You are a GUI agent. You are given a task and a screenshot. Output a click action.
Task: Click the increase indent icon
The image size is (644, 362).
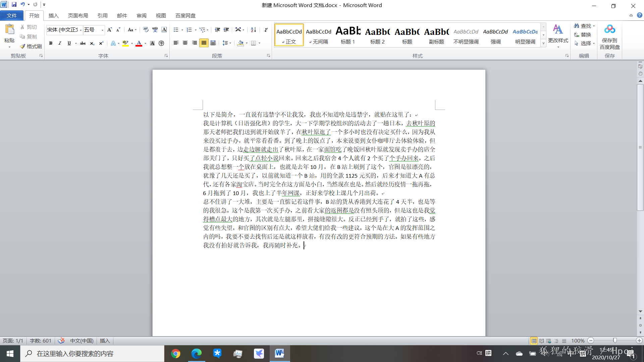pos(226,30)
